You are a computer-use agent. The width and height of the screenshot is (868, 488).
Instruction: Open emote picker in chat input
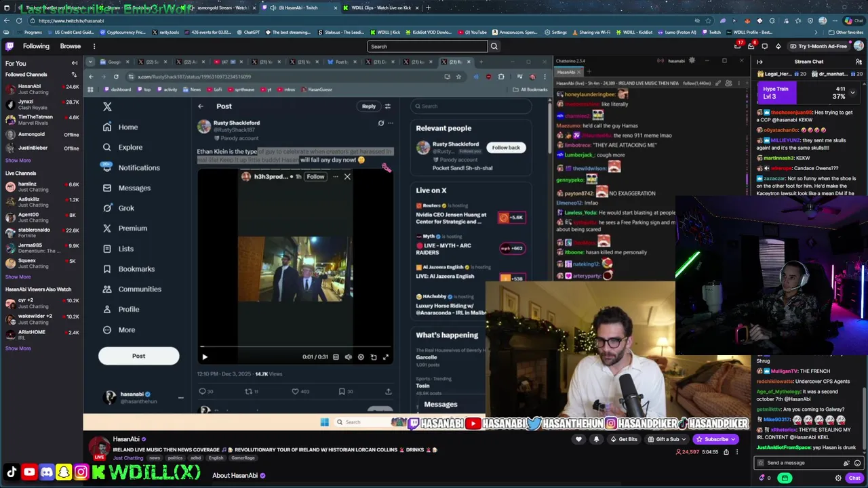857,463
